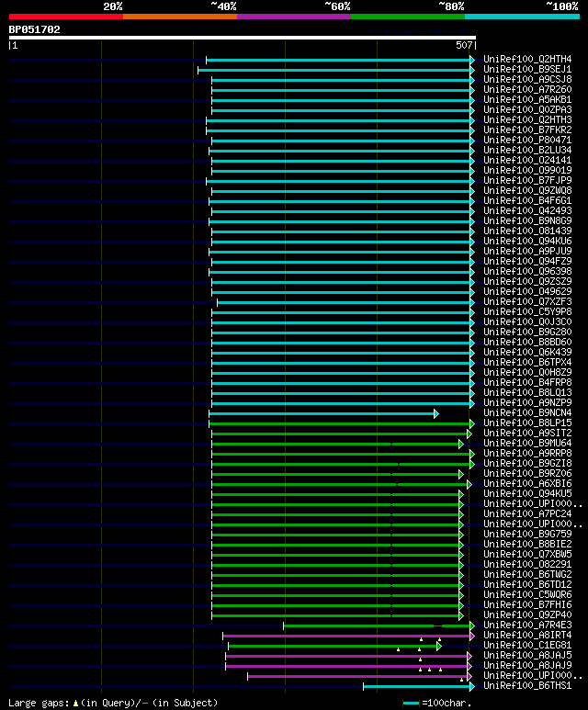Open hit UniRef100_B6THS1
The width and height of the screenshot is (588, 710).
click(x=527, y=686)
